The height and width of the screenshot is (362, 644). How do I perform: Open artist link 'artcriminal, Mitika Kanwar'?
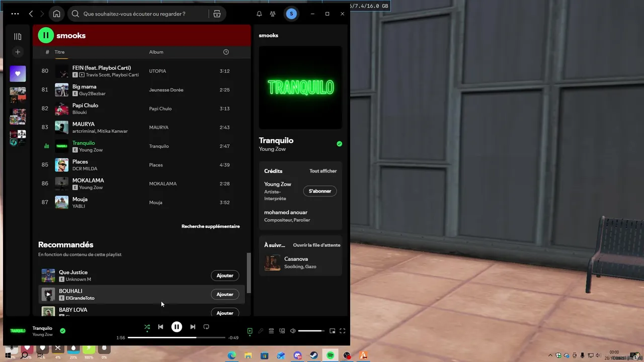(x=100, y=131)
